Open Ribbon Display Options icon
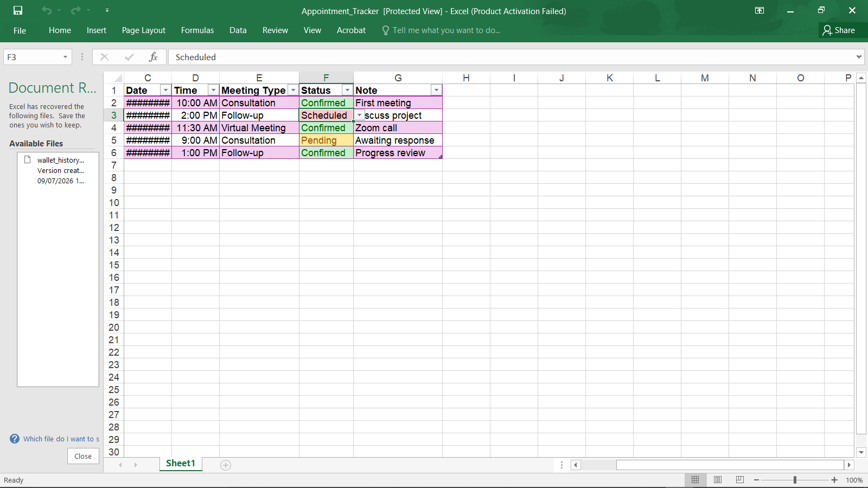Screen dimensions: 868x488 click(x=759, y=10)
